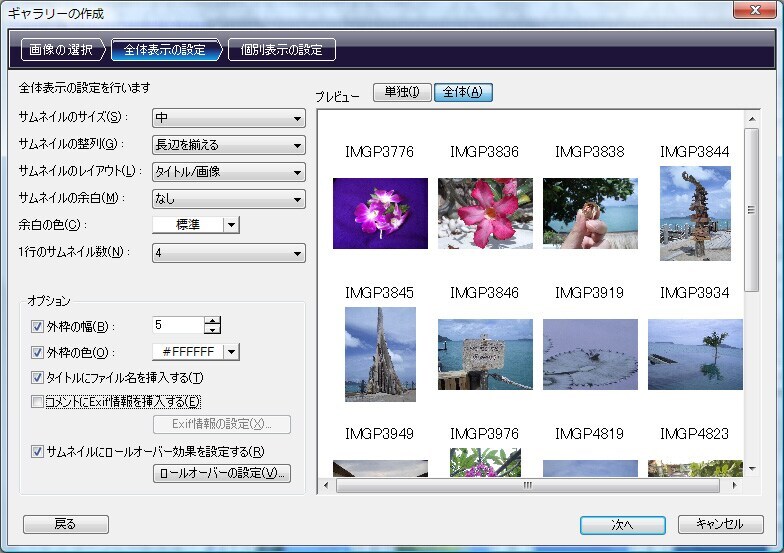784x553 pixels.
Task: Click the 次へ button
Action: pos(622,524)
